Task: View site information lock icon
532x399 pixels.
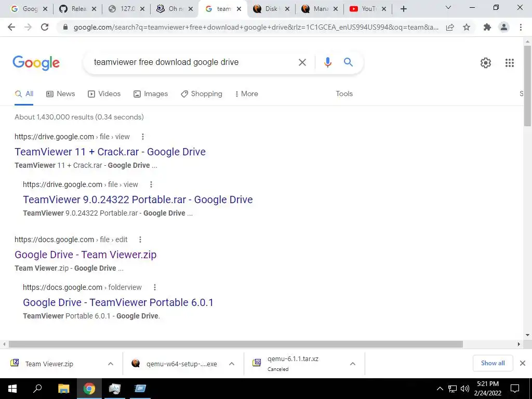Action: coord(65,27)
